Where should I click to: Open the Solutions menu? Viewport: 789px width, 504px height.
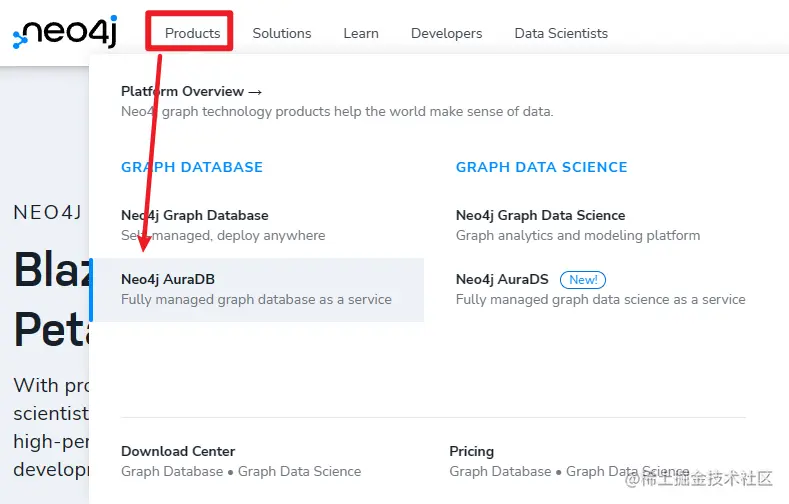(x=281, y=33)
